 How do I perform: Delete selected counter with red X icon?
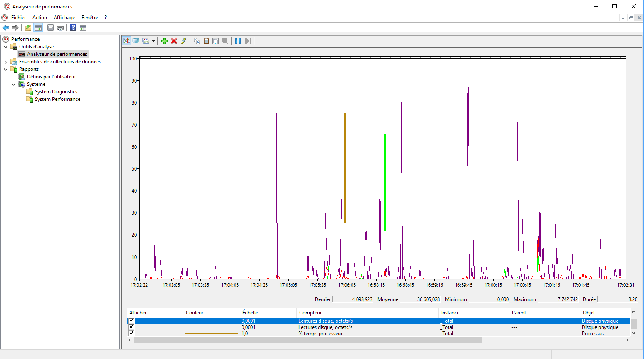pos(174,41)
